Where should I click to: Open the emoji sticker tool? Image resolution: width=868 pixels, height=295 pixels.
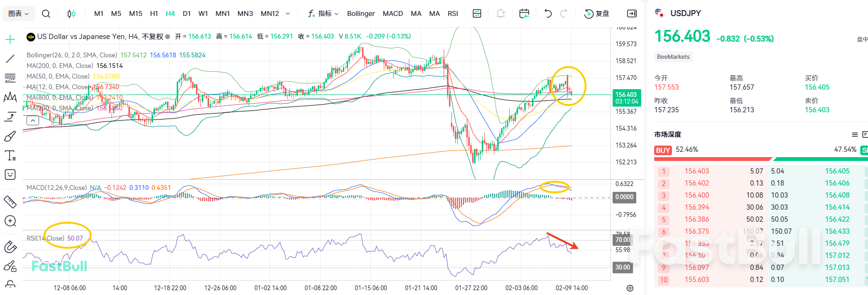10,174
